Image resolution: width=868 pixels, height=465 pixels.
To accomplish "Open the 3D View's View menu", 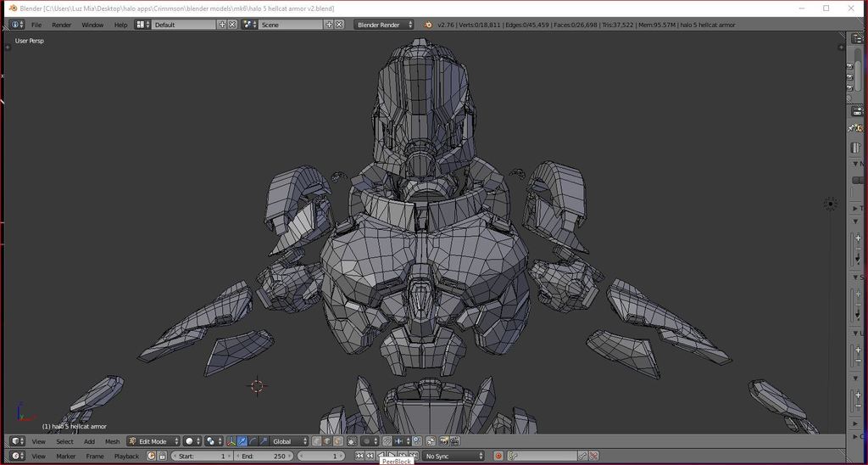I will tap(39, 442).
